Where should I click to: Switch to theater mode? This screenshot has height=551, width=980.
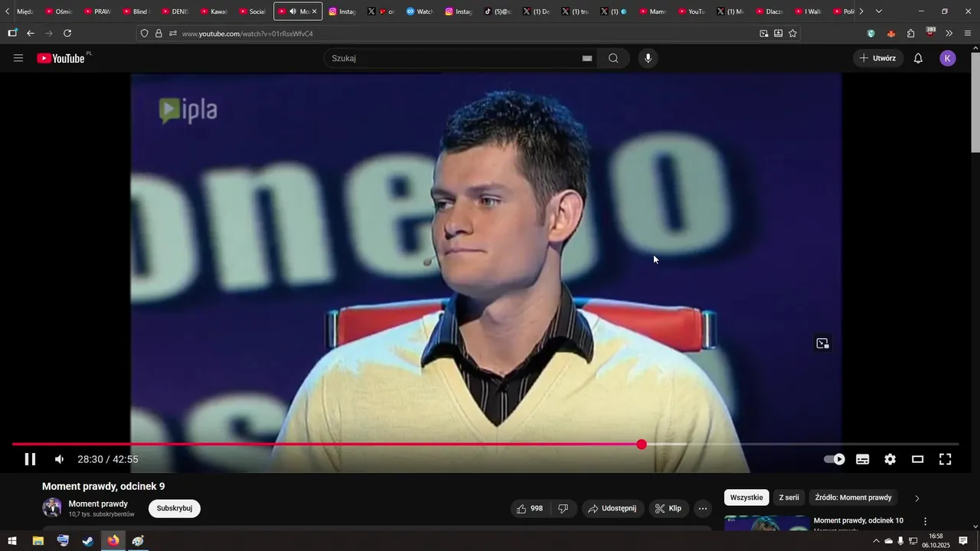(x=917, y=459)
